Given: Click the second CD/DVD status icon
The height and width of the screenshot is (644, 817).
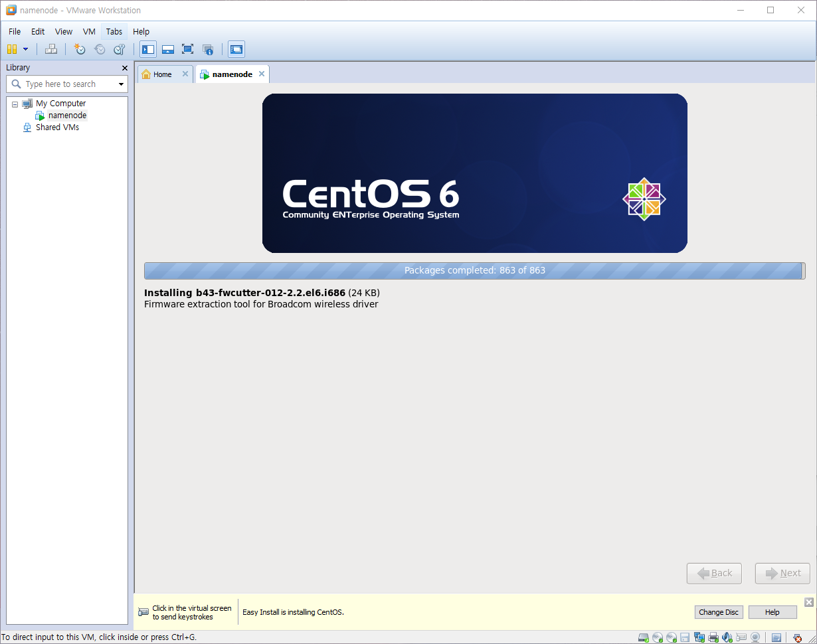Looking at the screenshot, I should [x=672, y=637].
